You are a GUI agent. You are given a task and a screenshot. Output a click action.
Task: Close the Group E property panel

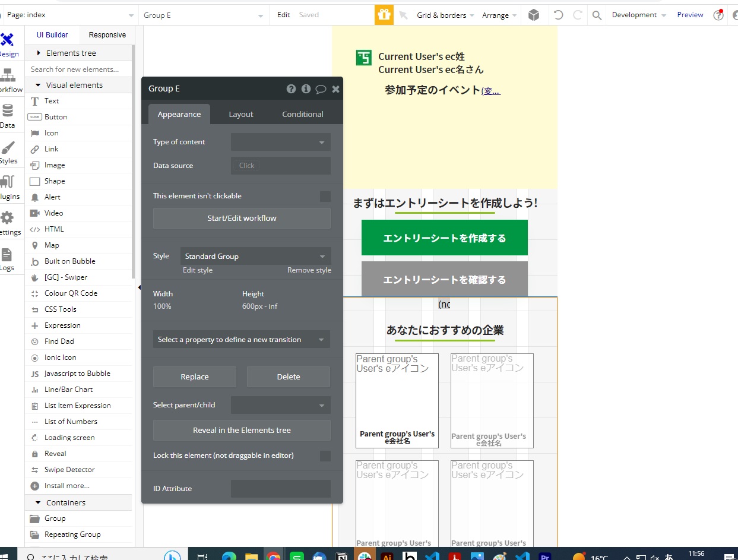tap(335, 88)
